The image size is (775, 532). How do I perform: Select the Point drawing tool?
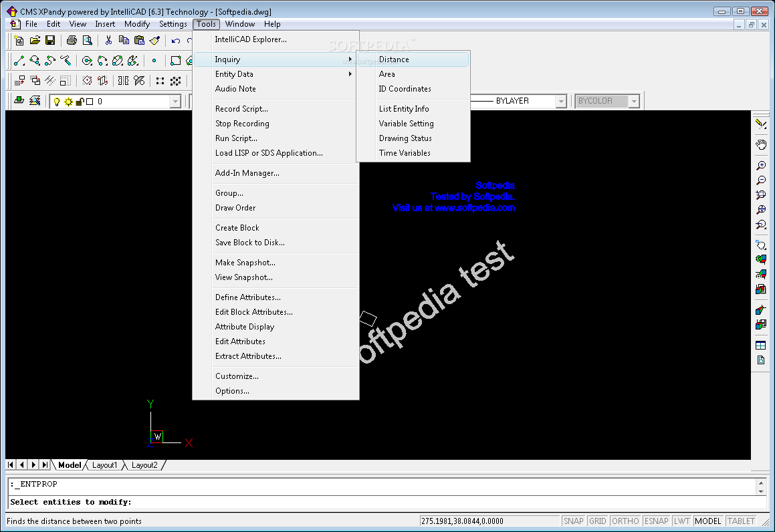pyautogui.click(x=154, y=61)
